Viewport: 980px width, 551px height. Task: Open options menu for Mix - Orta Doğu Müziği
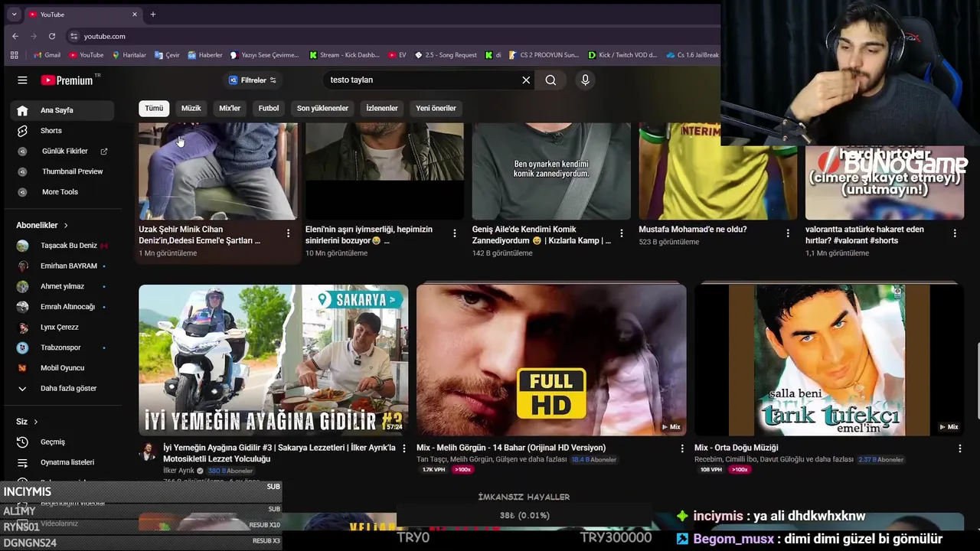click(x=959, y=448)
